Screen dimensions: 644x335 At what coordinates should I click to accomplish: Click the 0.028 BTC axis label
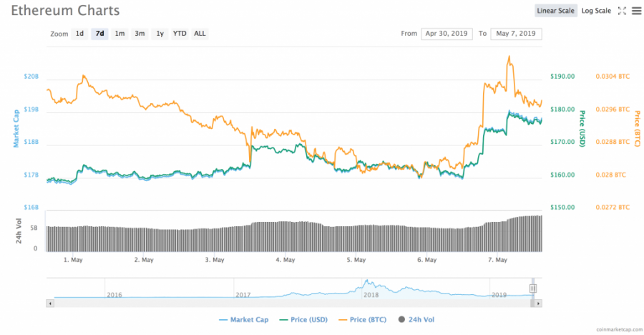click(x=611, y=175)
